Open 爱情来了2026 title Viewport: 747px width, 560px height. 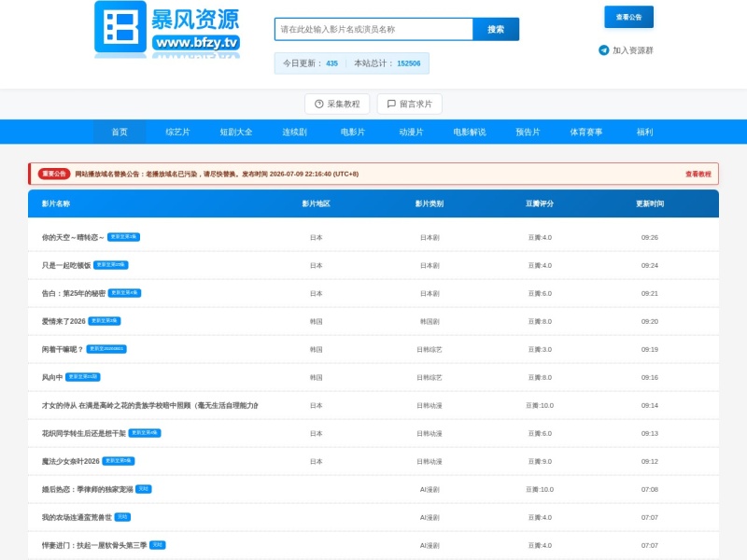point(63,321)
